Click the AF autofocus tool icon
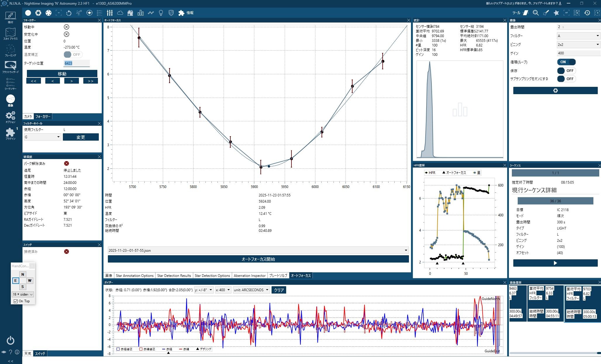 click(x=567, y=13)
